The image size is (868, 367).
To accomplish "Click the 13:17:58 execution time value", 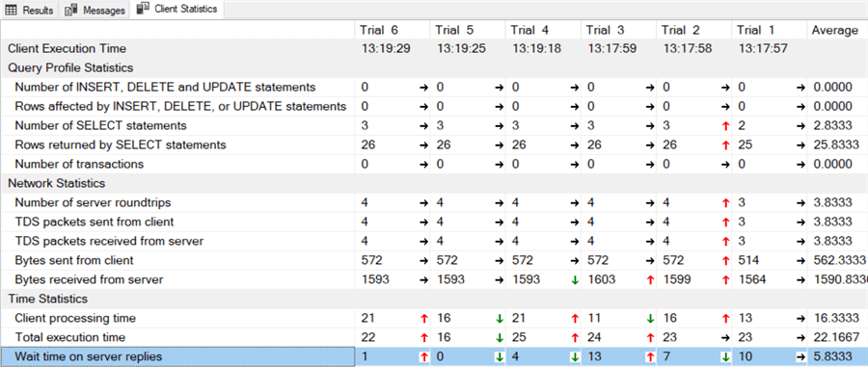I will [688, 48].
